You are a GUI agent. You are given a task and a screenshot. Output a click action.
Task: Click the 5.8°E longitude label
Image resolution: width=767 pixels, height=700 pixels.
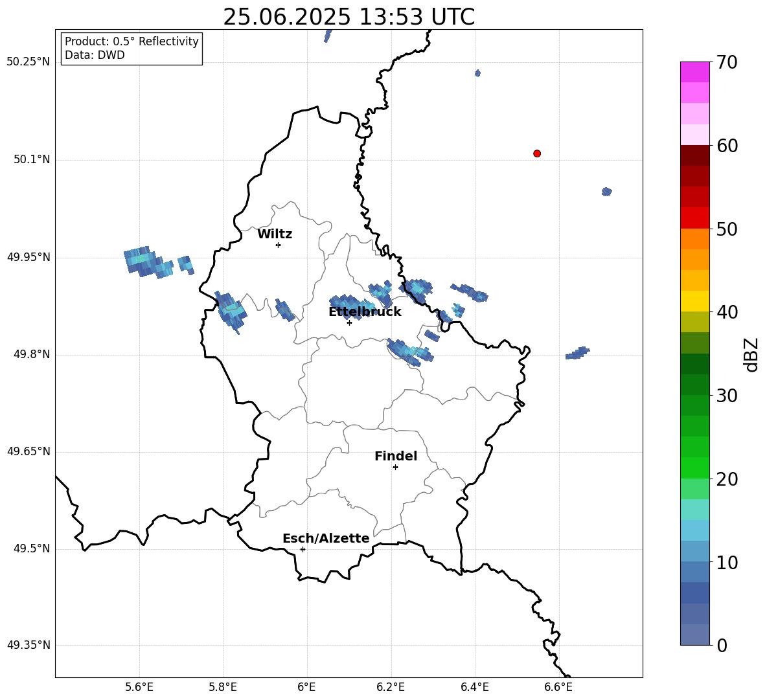coord(223,687)
